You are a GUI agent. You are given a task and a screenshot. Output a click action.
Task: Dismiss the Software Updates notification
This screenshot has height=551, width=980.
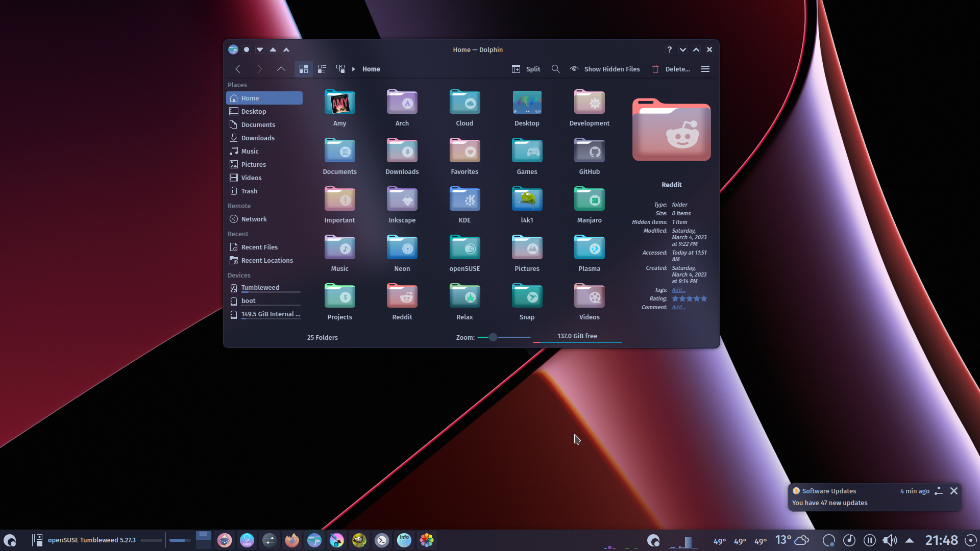tap(953, 491)
